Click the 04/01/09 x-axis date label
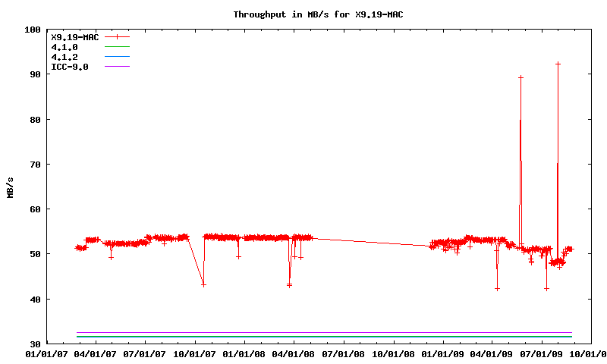The image size is (607, 364). pos(493,353)
